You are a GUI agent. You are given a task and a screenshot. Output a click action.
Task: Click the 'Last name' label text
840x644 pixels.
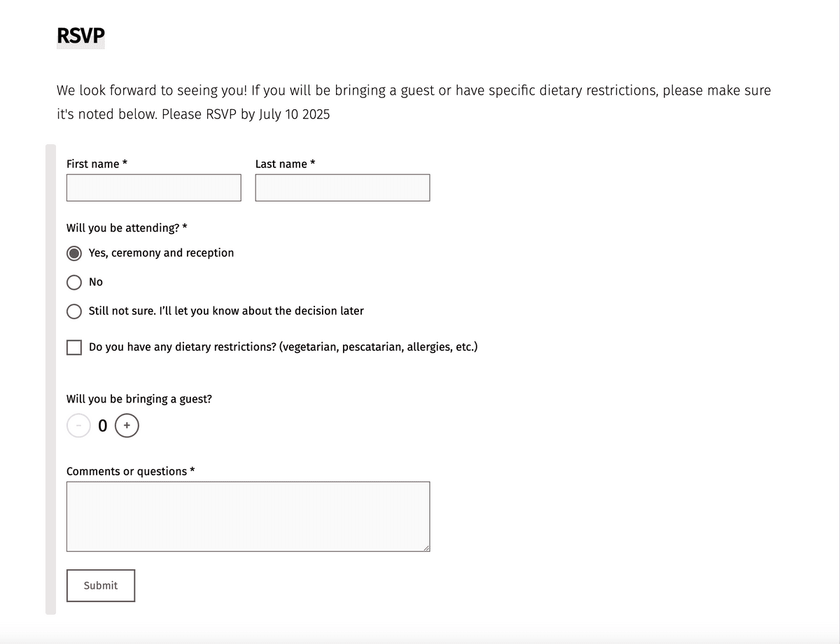click(281, 164)
